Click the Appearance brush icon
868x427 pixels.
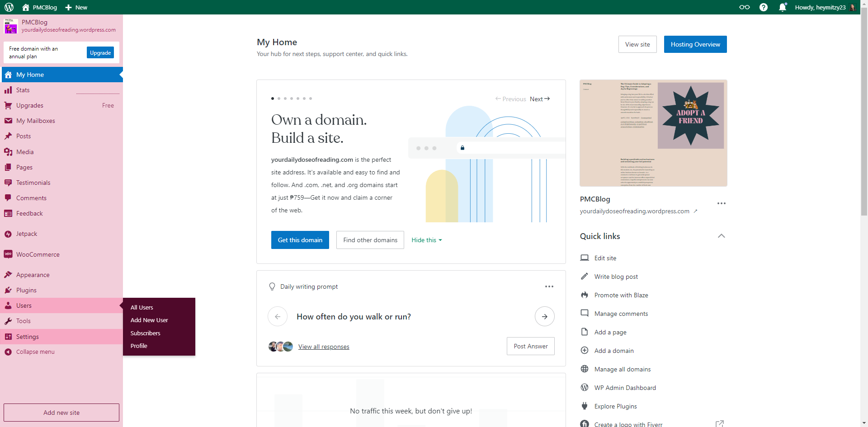click(x=8, y=275)
